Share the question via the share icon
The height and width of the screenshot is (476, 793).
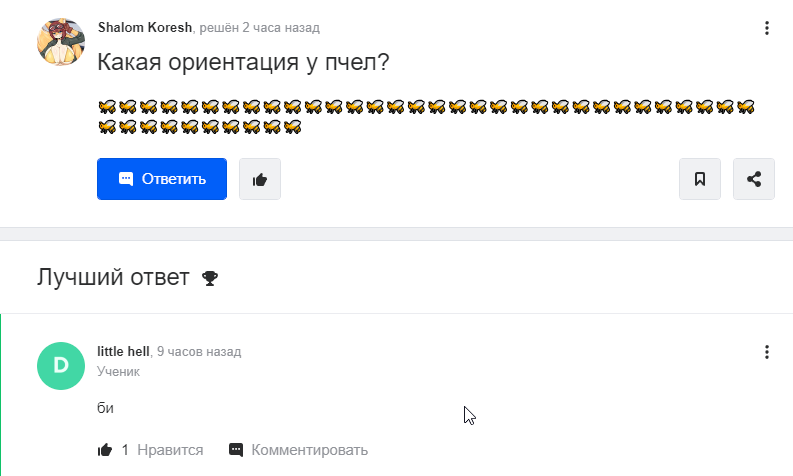(x=754, y=179)
